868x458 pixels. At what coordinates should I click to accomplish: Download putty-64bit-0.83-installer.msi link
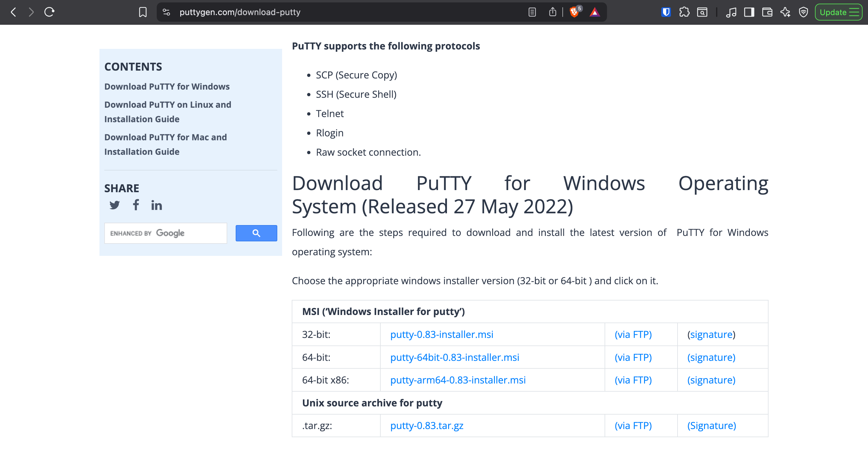tap(454, 357)
